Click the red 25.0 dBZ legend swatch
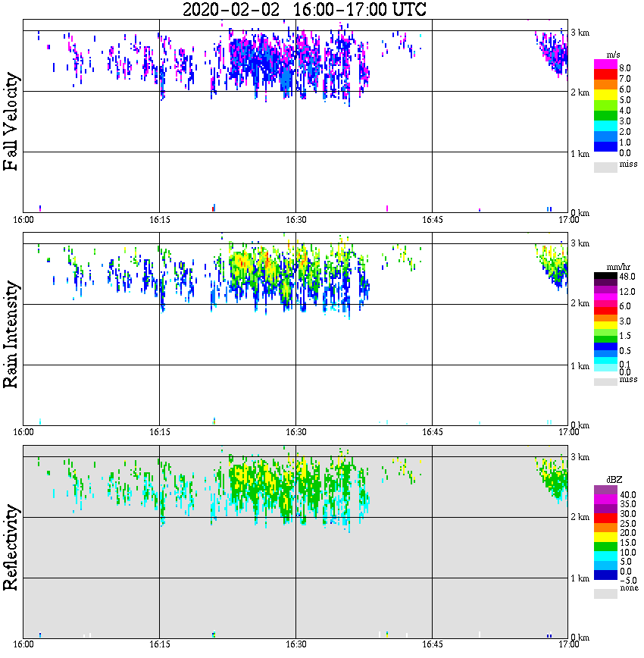Image resolution: width=644 pixels, height=658 pixels. tap(605, 519)
